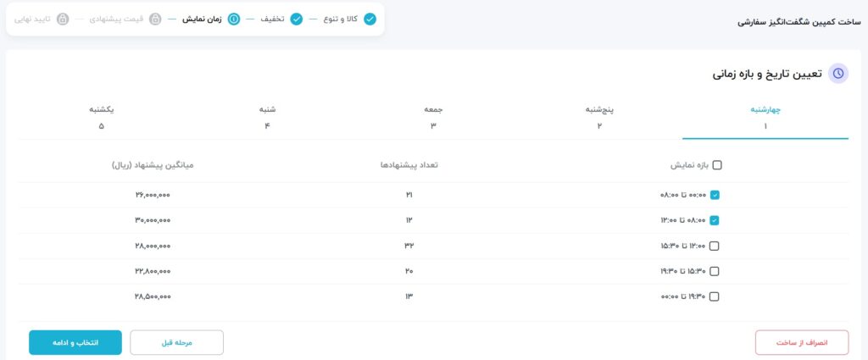Click the تعیین تاریخ و بازه زمانی heading
The height and width of the screenshot is (360, 868).
[x=767, y=74]
